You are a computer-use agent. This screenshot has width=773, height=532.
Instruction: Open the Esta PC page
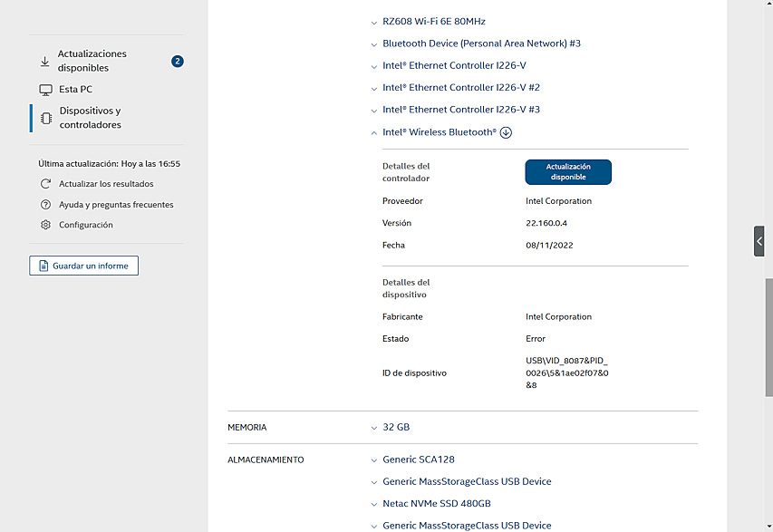[x=75, y=89]
